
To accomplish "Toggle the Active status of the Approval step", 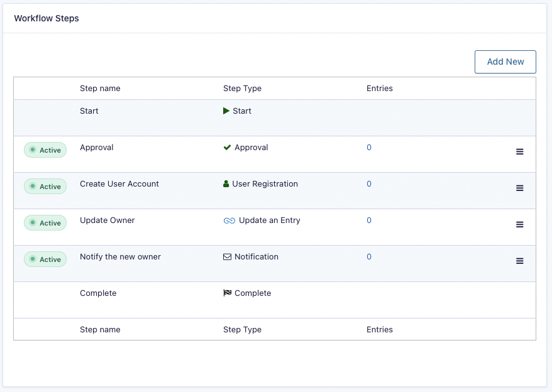I will (x=45, y=150).
